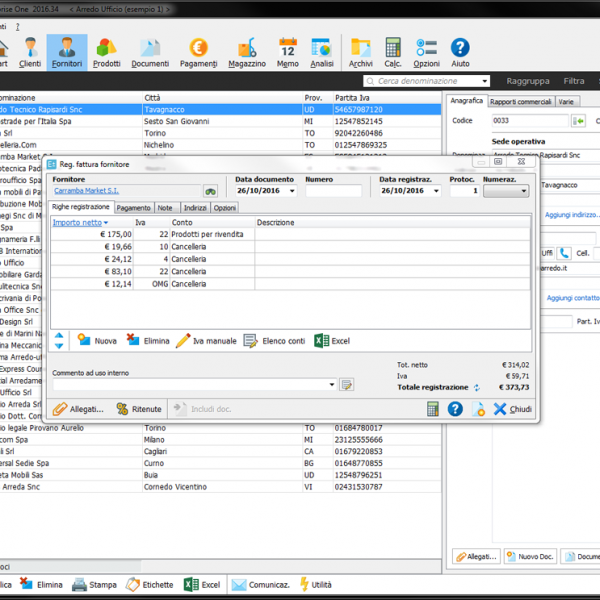The height and width of the screenshot is (600, 600).
Task: Switch to the Pagamento tab
Action: click(x=133, y=208)
